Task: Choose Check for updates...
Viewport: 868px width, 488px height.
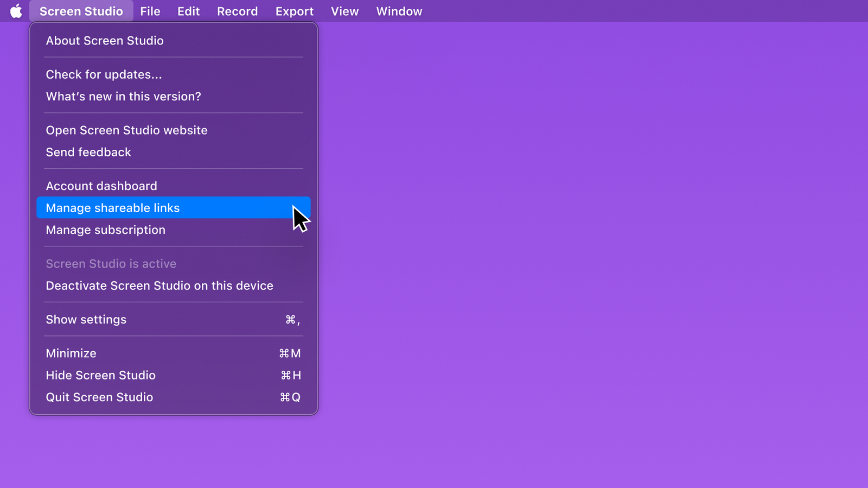Action: click(x=104, y=74)
